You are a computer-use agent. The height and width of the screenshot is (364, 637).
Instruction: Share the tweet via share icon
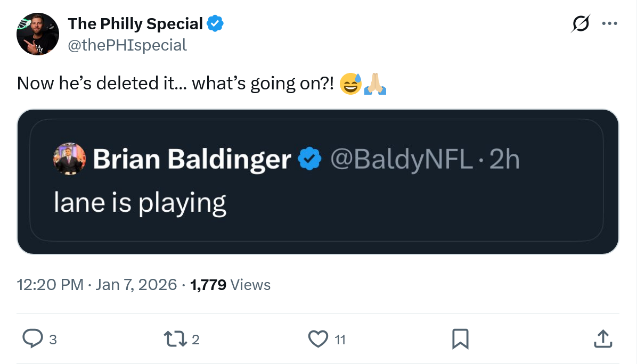coord(601,338)
